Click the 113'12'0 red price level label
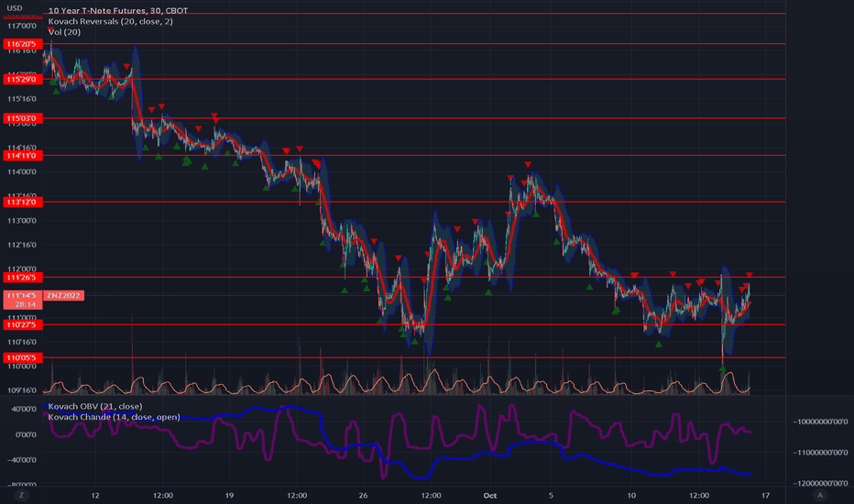 (x=22, y=203)
